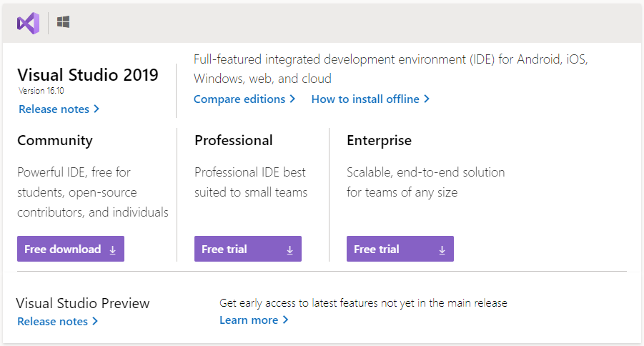Click chevron beside Compare editions
Screen dimensions: 644x346
[x=292, y=99]
